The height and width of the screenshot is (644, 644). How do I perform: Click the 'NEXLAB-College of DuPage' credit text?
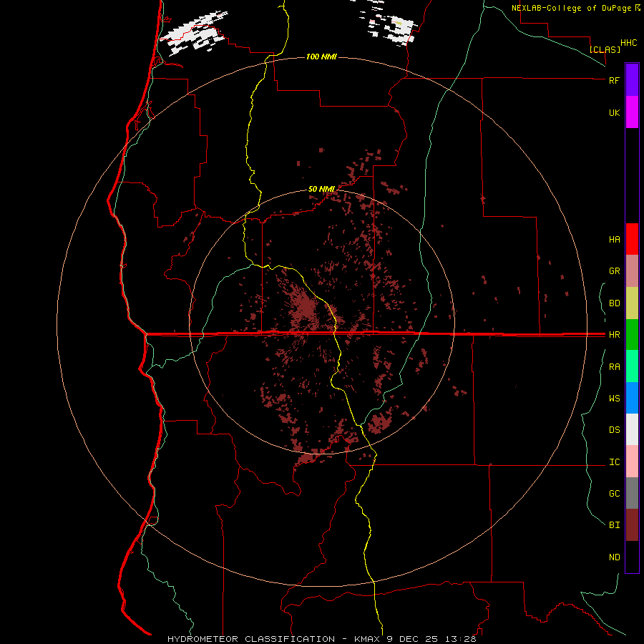pos(572,8)
